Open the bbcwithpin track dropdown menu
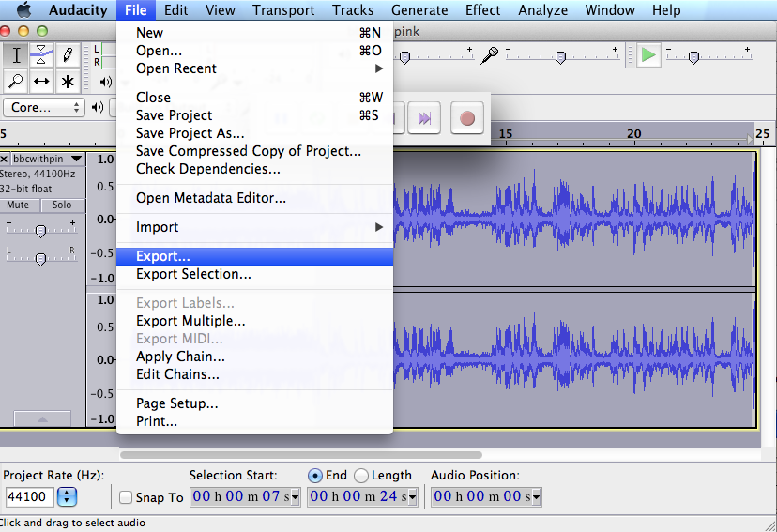This screenshot has height=532, width=777. coord(76,159)
